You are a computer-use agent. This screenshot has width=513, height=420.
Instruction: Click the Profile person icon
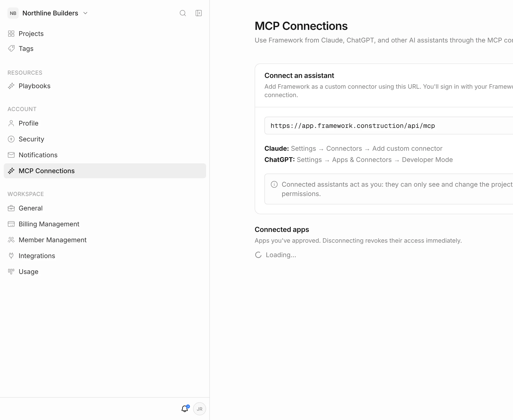(11, 123)
